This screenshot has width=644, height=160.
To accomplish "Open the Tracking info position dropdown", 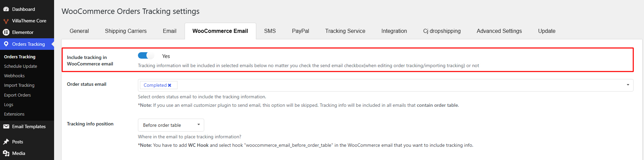I will pos(171,125).
